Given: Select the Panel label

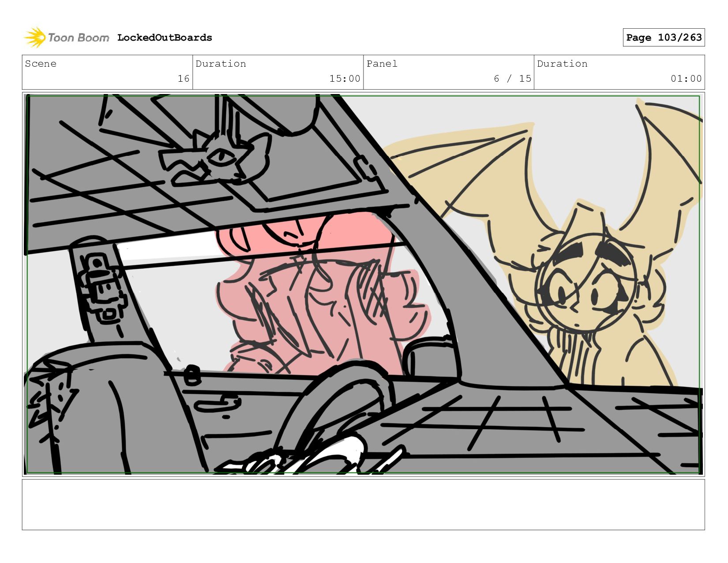Looking at the screenshot, I should [x=382, y=64].
